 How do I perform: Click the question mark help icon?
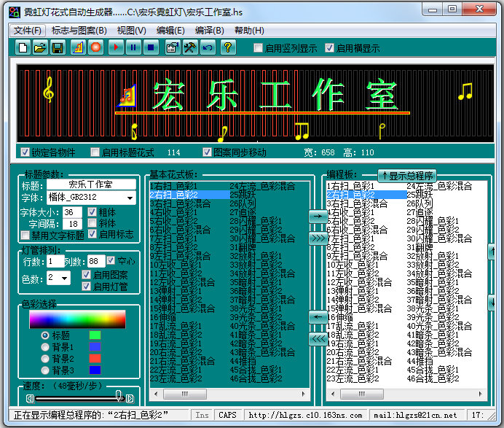coord(228,47)
